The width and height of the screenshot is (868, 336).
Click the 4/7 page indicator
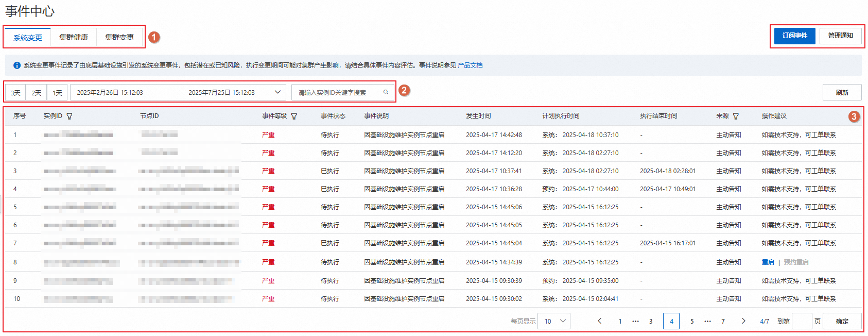pyautogui.click(x=765, y=321)
